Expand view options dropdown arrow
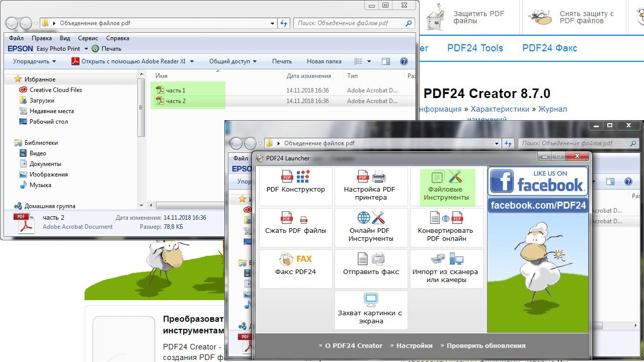This screenshot has height=362, width=644. click(369, 61)
